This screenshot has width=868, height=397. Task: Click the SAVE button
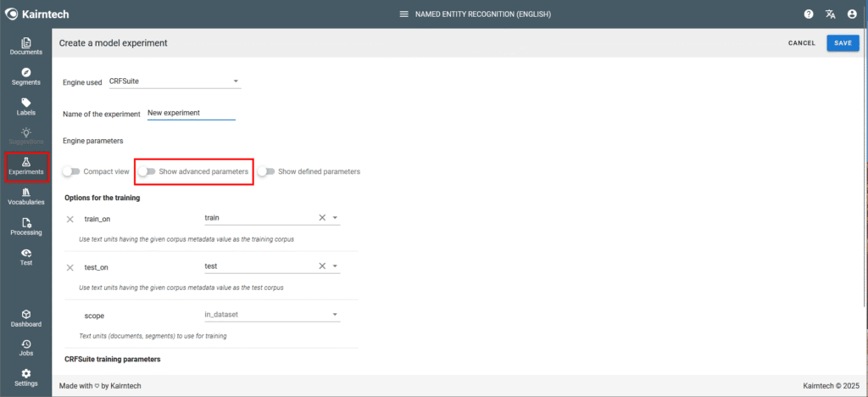click(842, 42)
